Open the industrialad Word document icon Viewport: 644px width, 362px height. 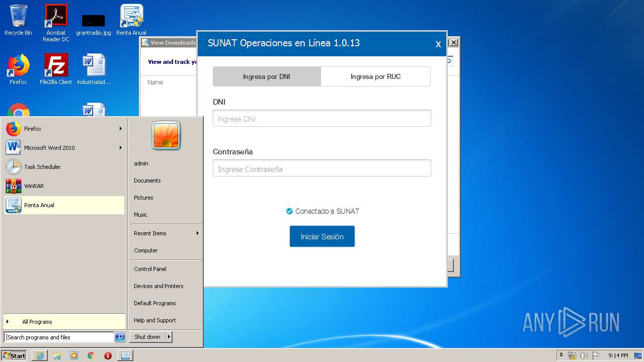tap(94, 69)
